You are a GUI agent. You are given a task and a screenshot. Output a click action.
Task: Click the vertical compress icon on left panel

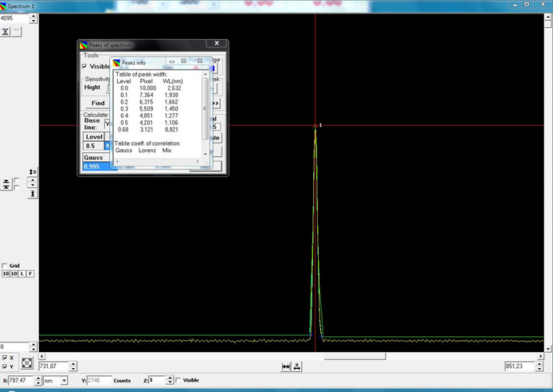coord(6,183)
